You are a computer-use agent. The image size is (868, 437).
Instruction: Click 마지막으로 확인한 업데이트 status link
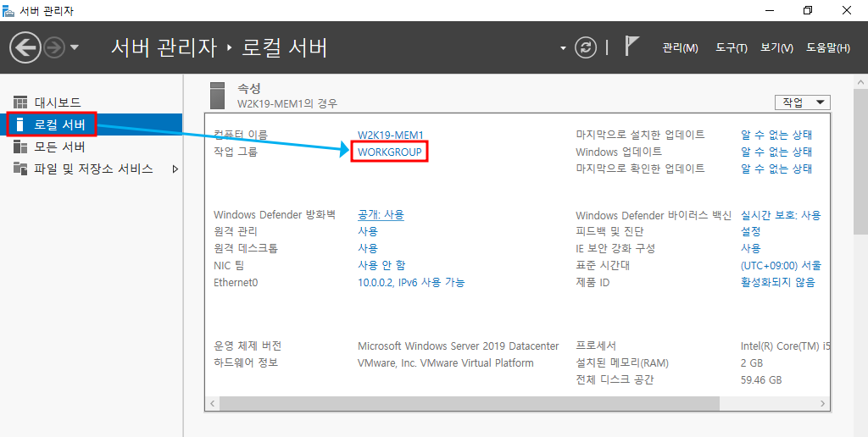click(x=776, y=169)
